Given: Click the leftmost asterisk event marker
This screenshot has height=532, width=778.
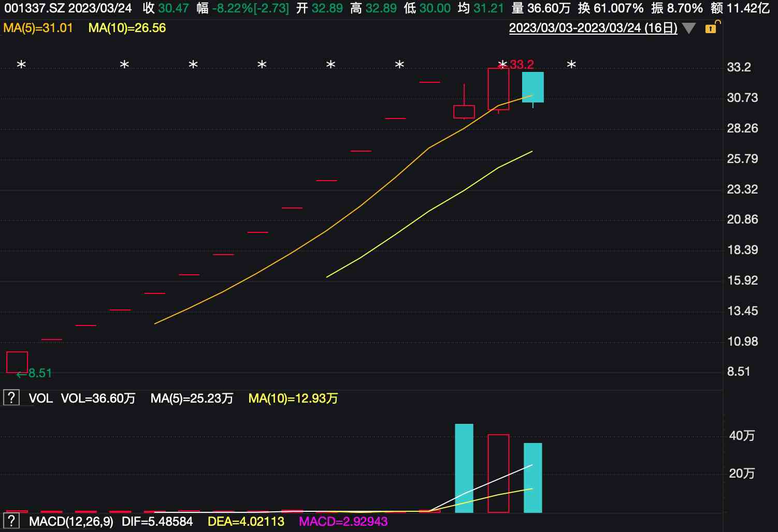Looking at the screenshot, I should [21, 65].
